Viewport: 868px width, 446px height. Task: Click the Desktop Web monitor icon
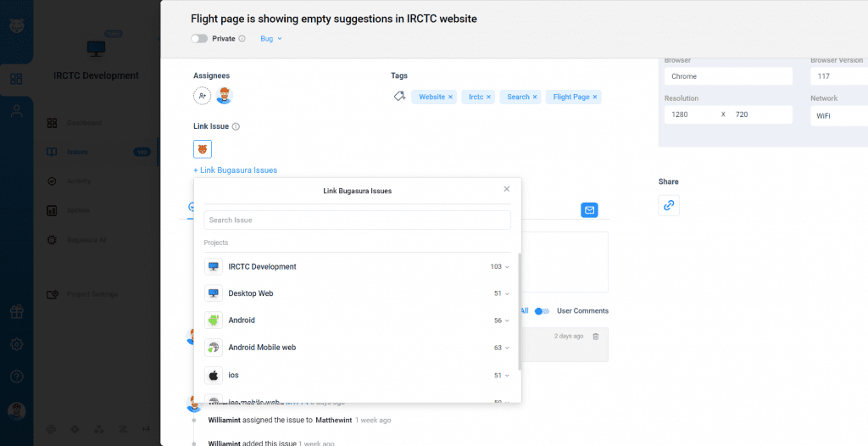click(214, 293)
